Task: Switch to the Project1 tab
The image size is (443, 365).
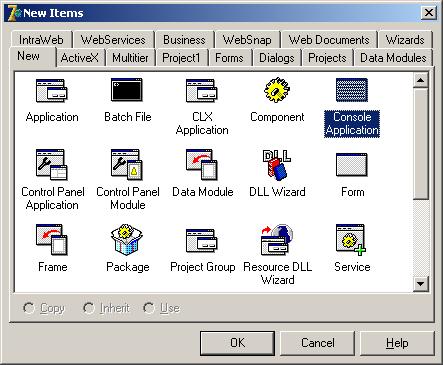Action: pos(181,58)
